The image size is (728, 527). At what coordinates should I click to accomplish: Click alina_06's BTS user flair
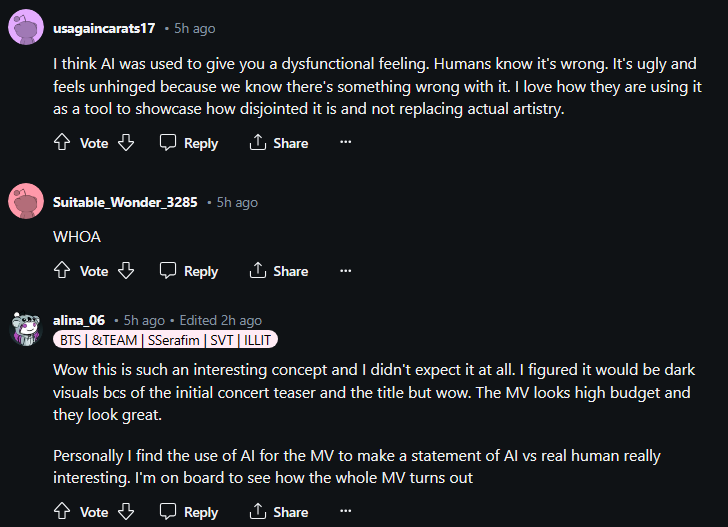pyautogui.click(x=165, y=340)
